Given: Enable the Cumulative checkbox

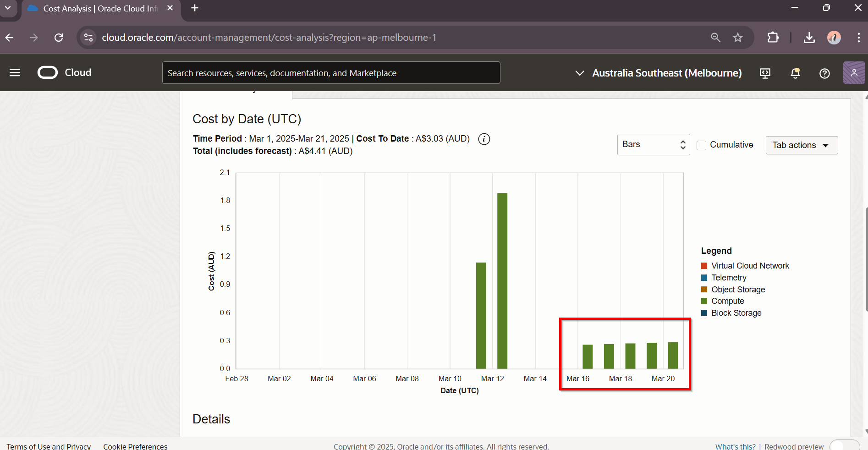Looking at the screenshot, I should pos(701,145).
